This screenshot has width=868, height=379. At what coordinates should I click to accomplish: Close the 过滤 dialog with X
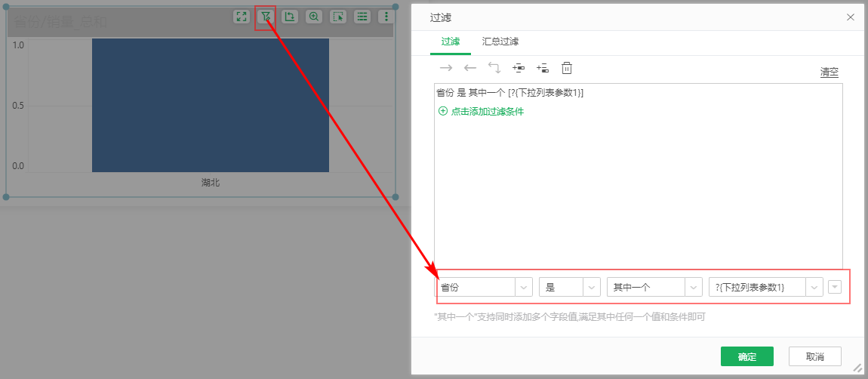tap(851, 17)
